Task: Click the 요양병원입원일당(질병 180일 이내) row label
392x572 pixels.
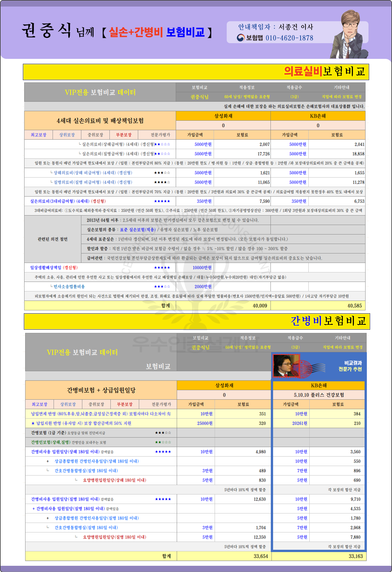Action: [114, 537]
